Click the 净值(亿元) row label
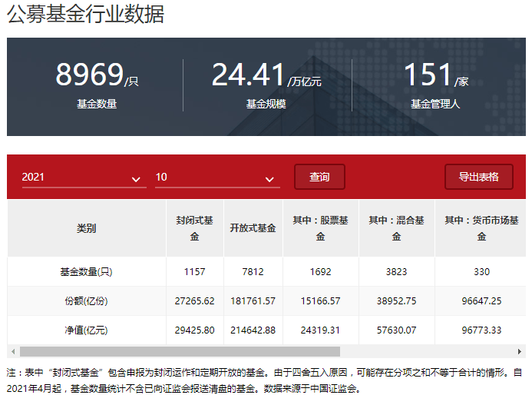The width and height of the screenshot is (532, 395). pos(86,330)
